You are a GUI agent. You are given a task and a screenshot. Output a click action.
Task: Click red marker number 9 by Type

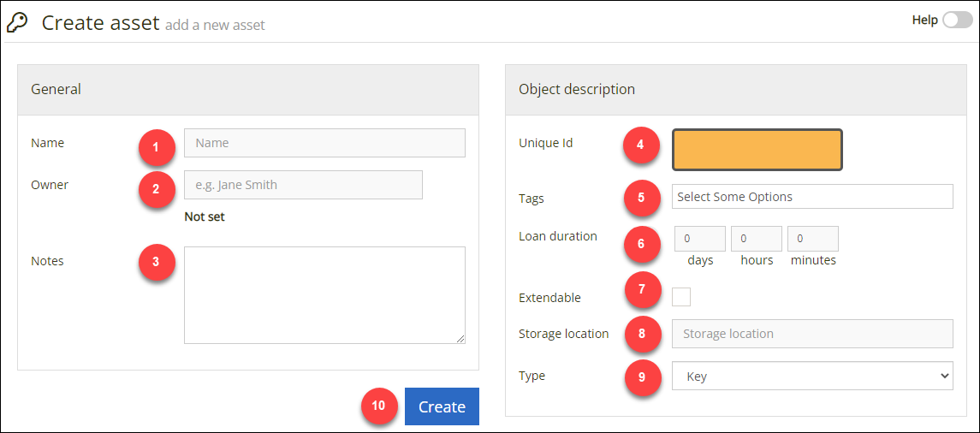click(641, 377)
